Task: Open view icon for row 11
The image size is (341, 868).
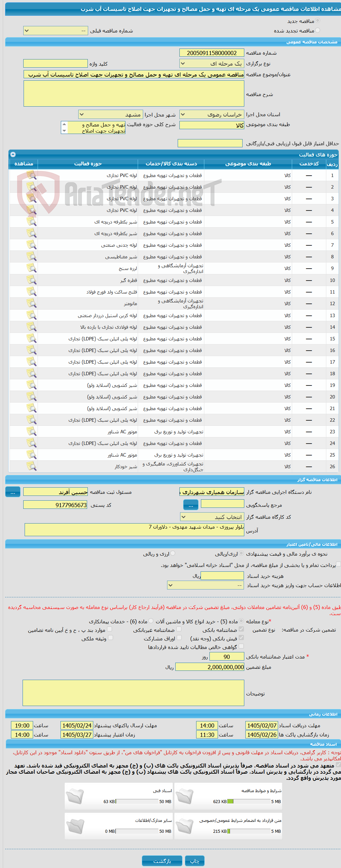Action: pyautogui.click(x=31, y=291)
